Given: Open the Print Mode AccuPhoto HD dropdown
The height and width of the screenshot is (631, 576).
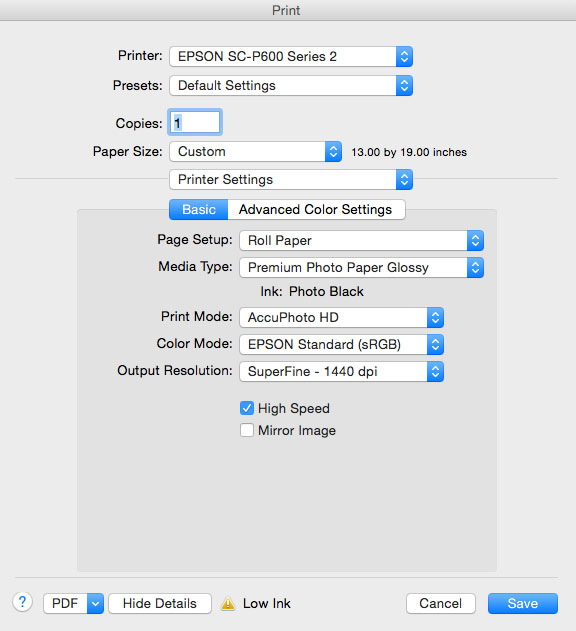Looking at the screenshot, I should (341, 318).
